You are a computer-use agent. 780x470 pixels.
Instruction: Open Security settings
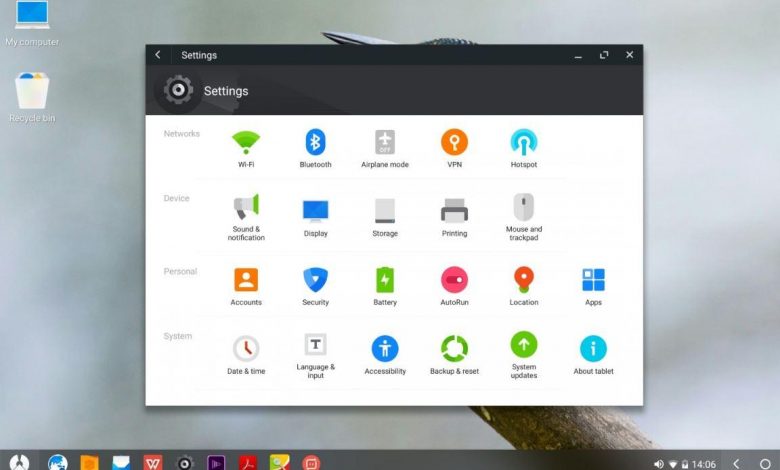pyautogui.click(x=315, y=286)
